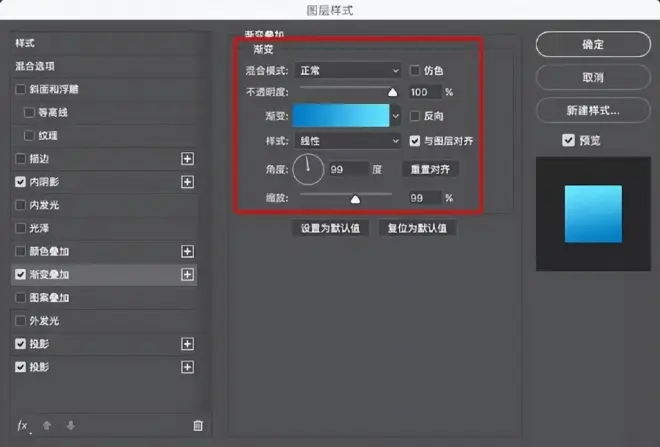
Task: Add another 内阴影 effect via plus icon
Action: click(x=187, y=182)
